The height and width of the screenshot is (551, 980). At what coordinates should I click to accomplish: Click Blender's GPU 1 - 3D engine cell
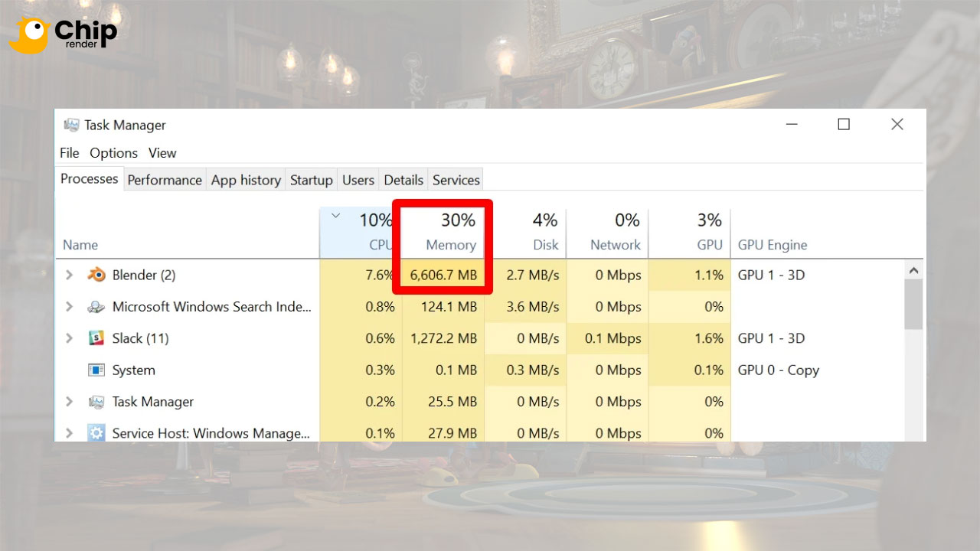772,275
